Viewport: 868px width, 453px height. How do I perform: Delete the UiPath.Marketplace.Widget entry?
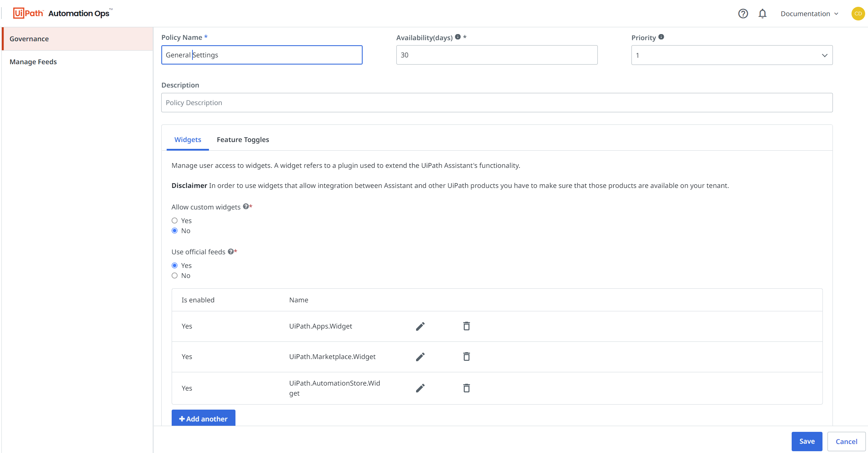[466, 357]
